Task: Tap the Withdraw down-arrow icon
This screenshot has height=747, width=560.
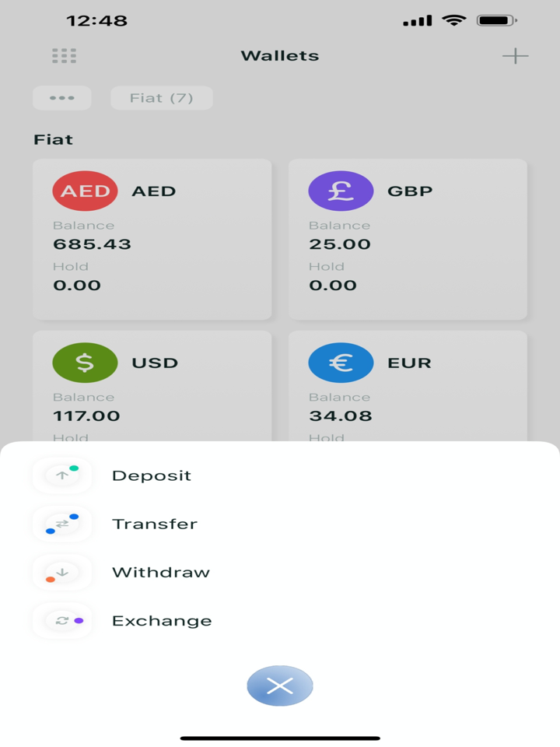Action: pos(62,573)
